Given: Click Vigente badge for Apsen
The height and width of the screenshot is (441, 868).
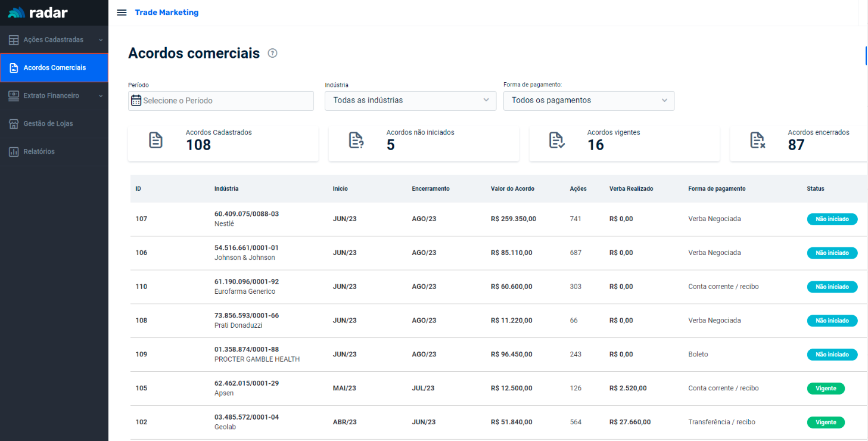Looking at the screenshot, I should 826,389.
